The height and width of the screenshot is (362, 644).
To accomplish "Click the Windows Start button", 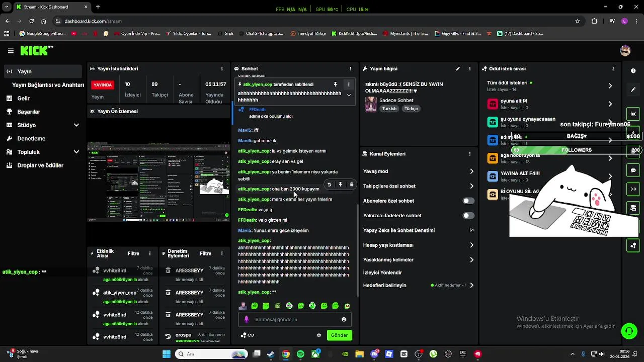I will tap(167, 354).
